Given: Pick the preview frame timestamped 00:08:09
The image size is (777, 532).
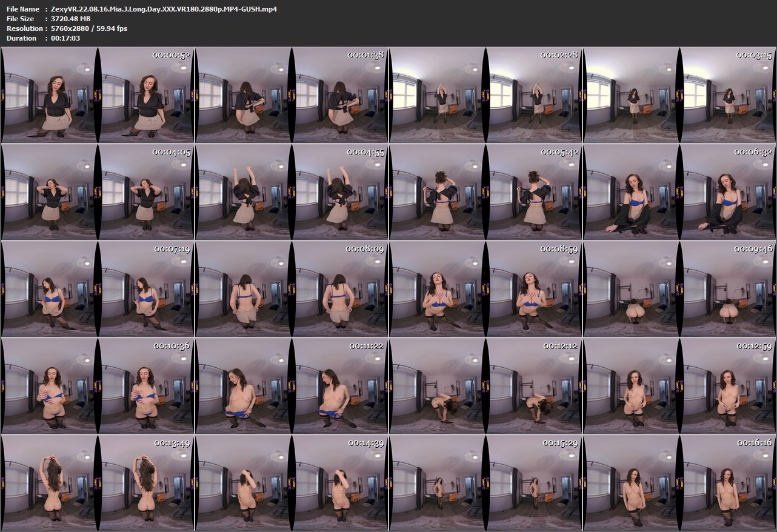Looking at the screenshot, I should [x=292, y=289].
